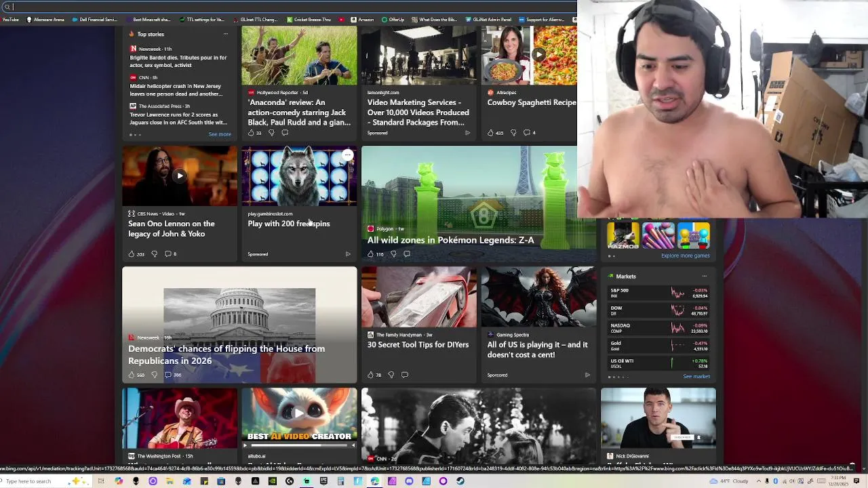
Task: Open ad choices on 200 free spins ad
Action: [348, 254]
